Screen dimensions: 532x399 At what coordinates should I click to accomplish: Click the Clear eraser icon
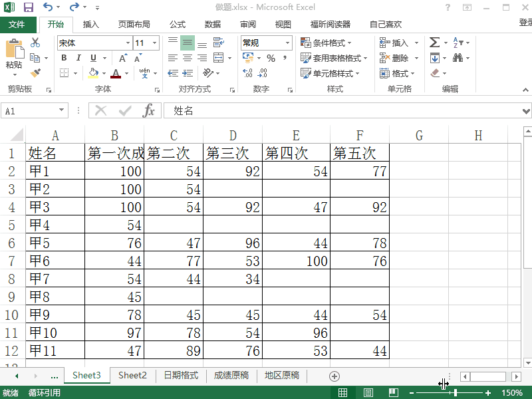coord(436,73)
